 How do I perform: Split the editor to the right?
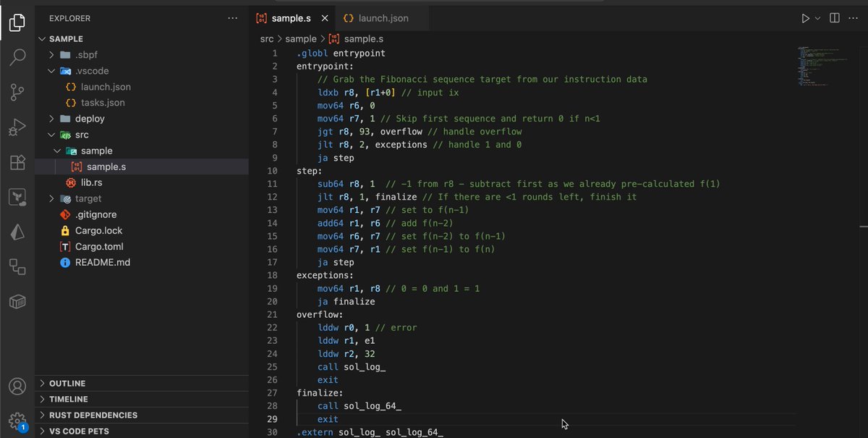[x=834, y=18]
